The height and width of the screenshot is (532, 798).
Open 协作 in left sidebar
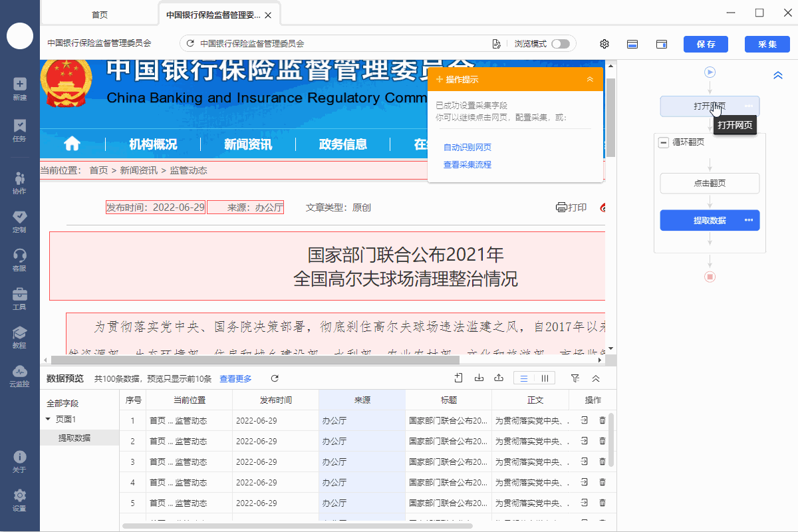point(19,183)
